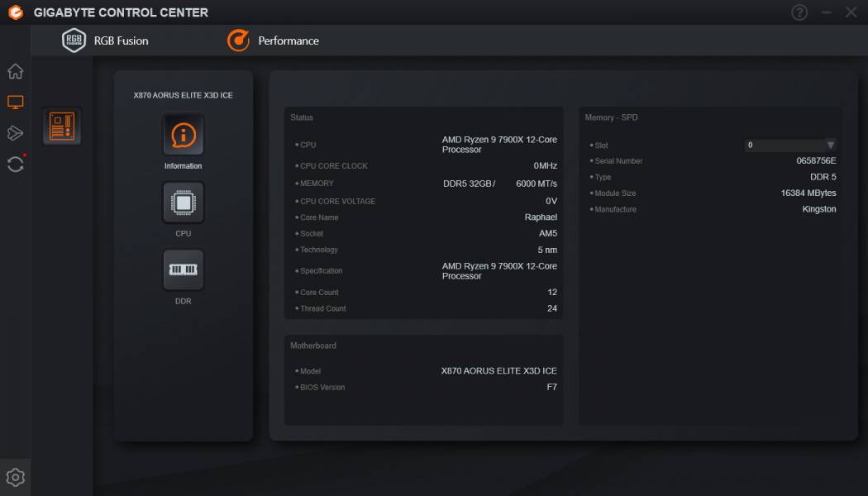
Task: Switch to the Performance tab label
Action: pyautogui.click(x=289, y=41)
